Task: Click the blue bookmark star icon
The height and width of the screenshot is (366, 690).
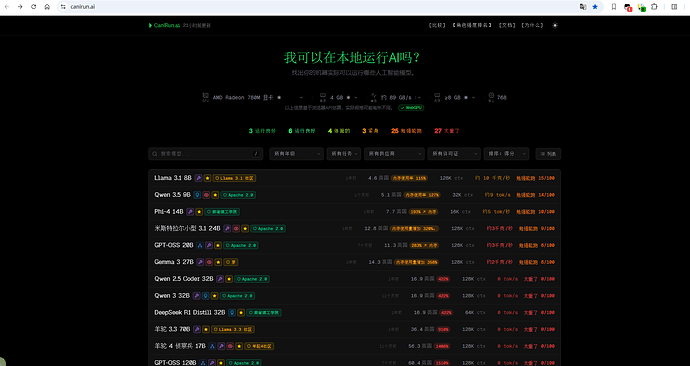Action: pos(595,7)
